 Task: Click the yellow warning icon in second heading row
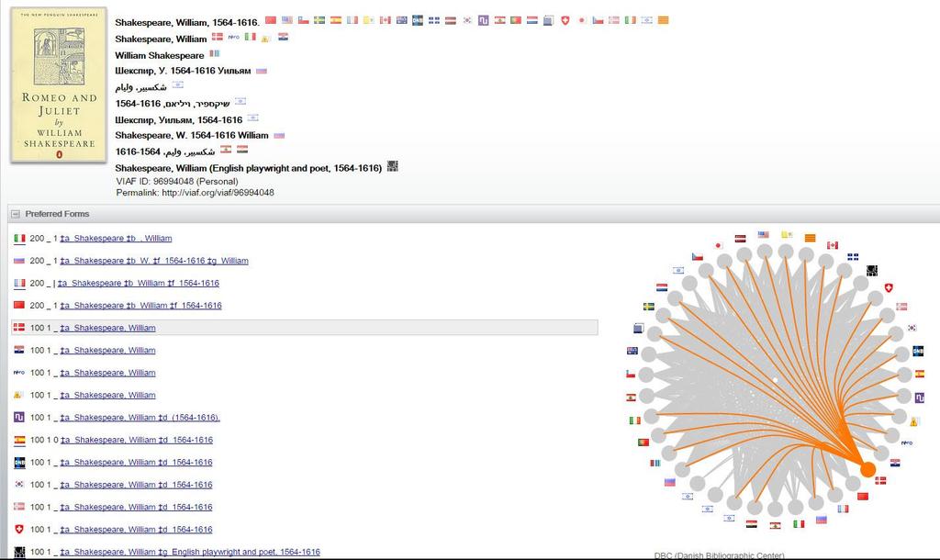coord(266,38)
